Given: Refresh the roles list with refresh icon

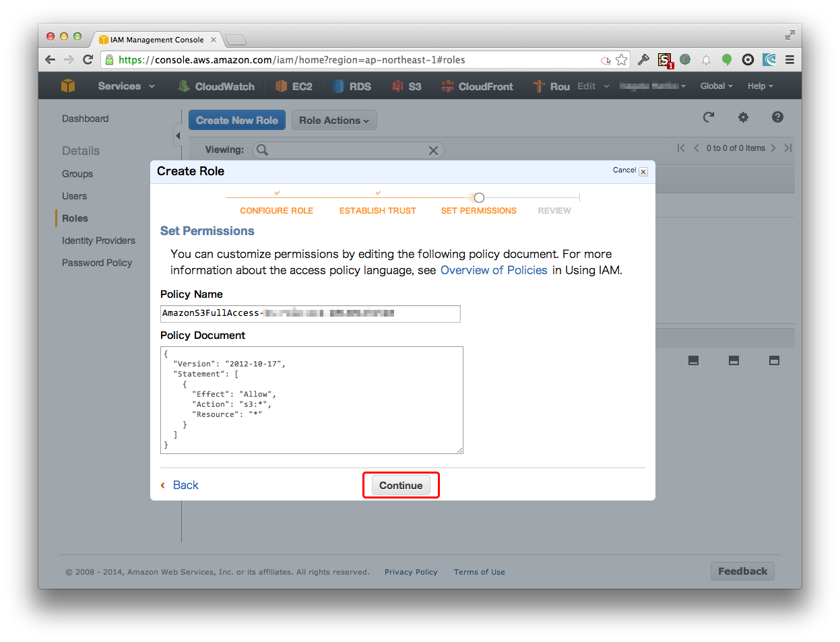Looking at the screenshot, I should tap(709, 117).
